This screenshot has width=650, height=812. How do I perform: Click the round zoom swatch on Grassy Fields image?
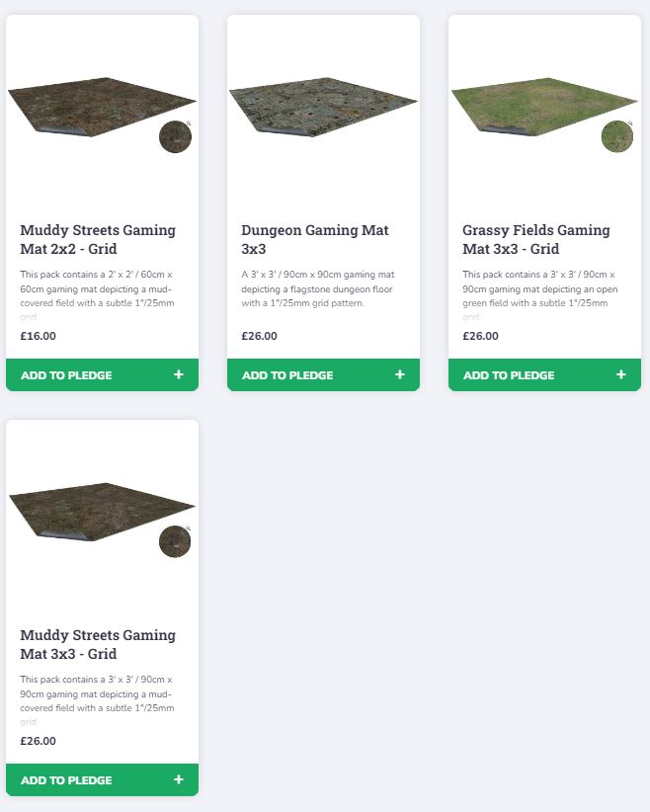617,137
